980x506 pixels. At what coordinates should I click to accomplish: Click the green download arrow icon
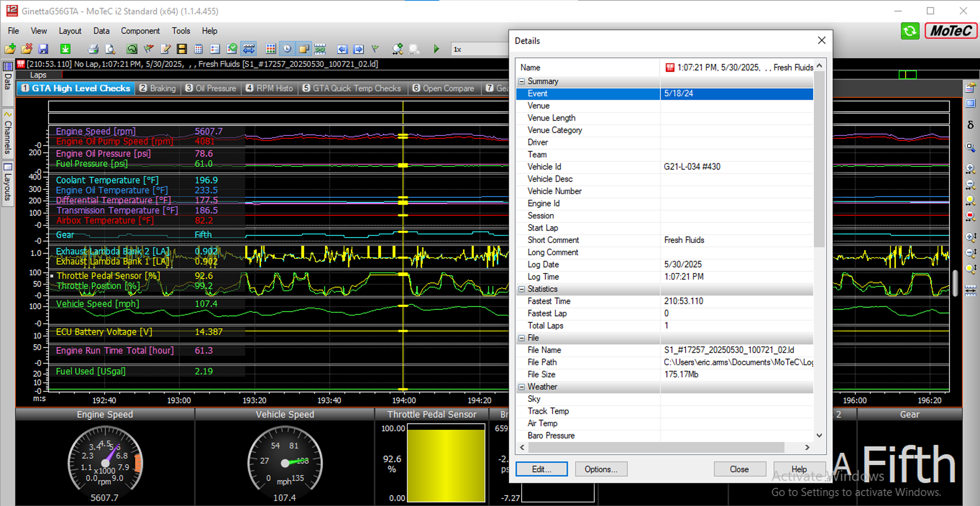tap(65, 49)
